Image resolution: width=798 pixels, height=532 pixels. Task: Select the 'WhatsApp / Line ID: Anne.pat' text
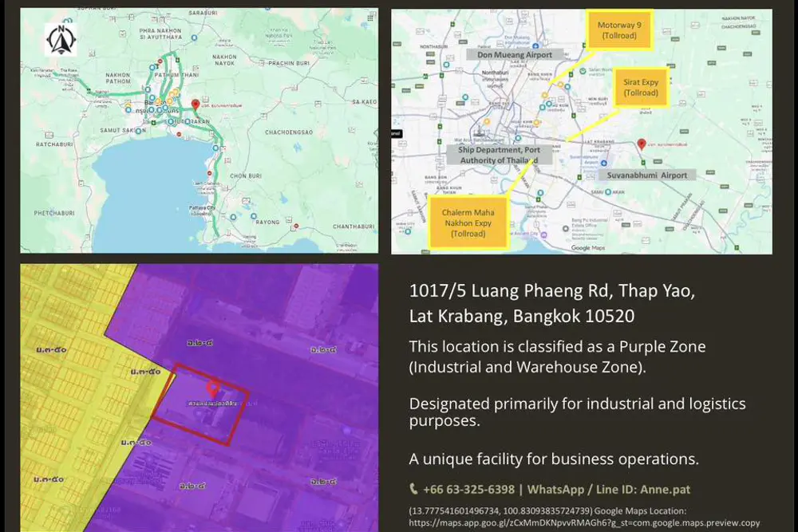point(609,489)
